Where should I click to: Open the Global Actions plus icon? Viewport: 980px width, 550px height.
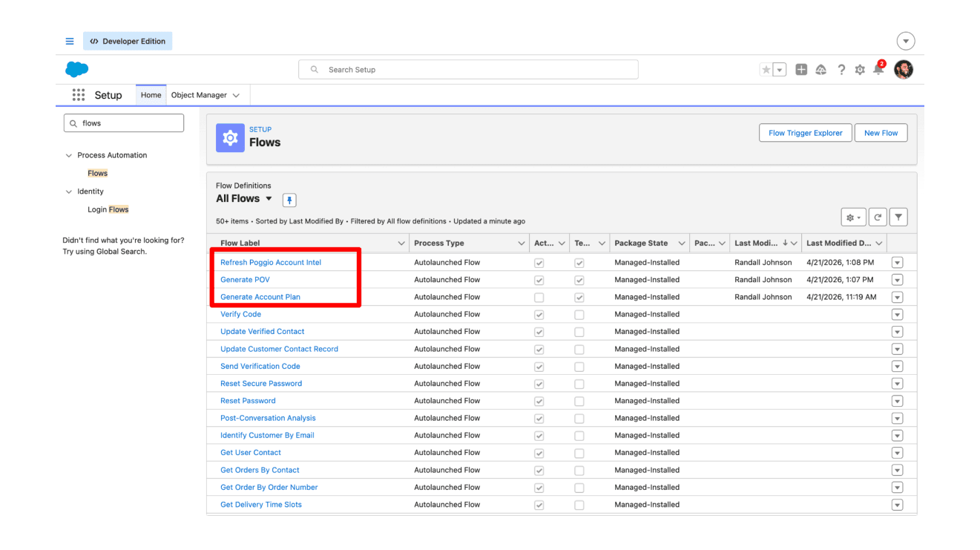(x=801, y=70)
